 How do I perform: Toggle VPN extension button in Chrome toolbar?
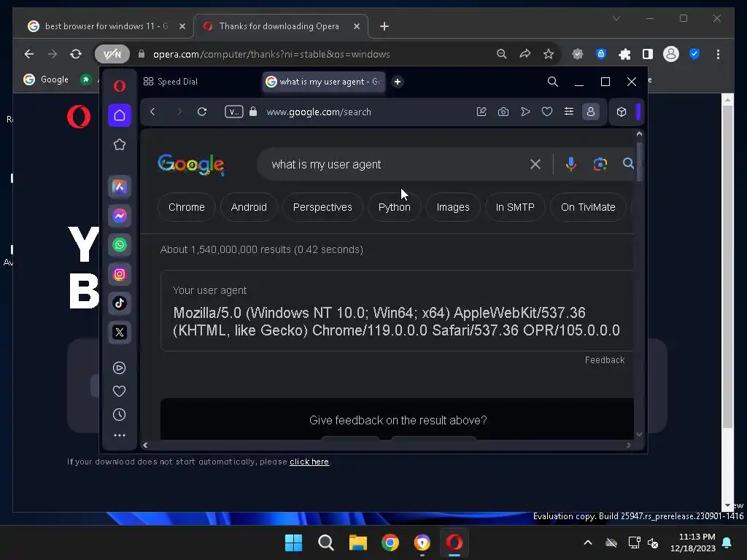coord(112,54)
